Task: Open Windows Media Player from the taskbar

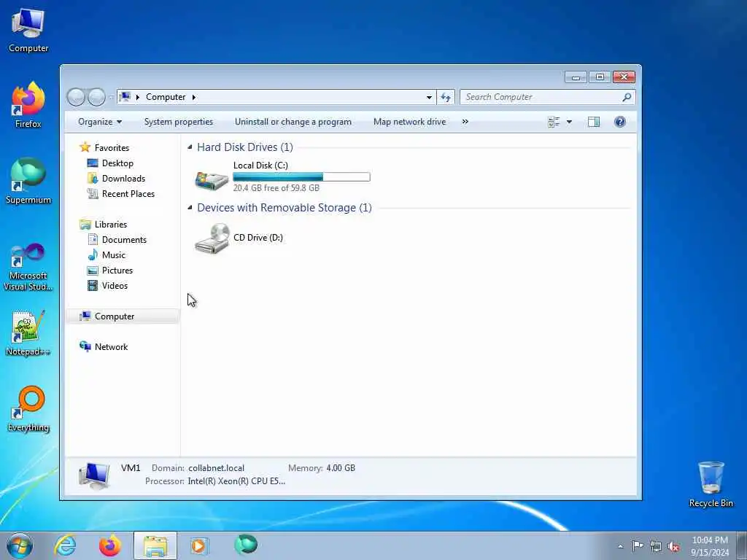Action: (x=200, y=545)
